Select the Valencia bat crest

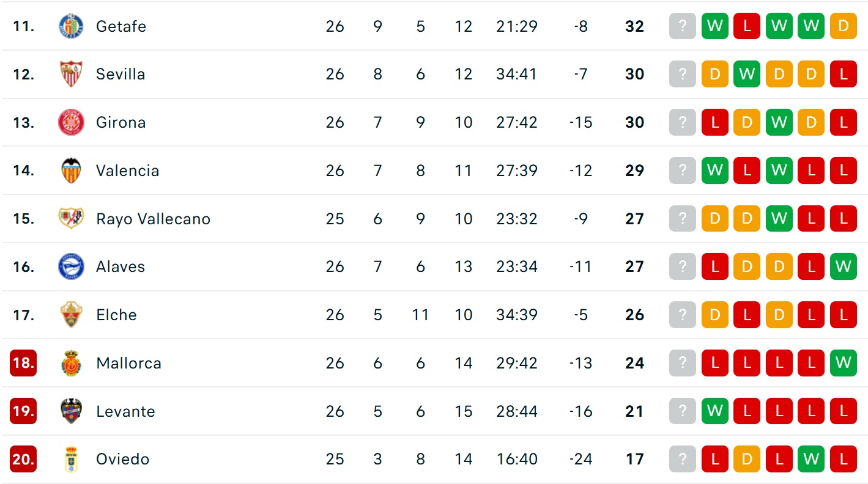[71, 170]
